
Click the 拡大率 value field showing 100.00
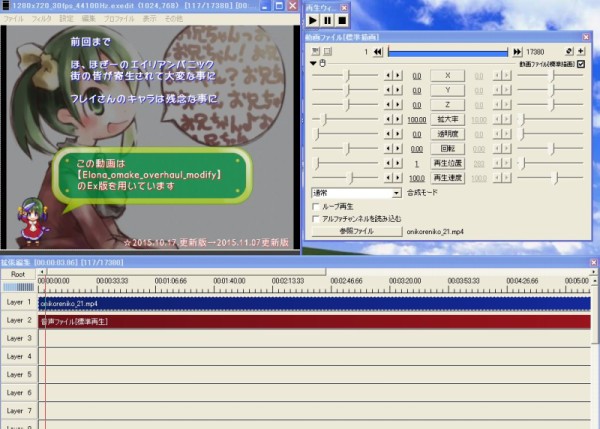coord(417,120)
